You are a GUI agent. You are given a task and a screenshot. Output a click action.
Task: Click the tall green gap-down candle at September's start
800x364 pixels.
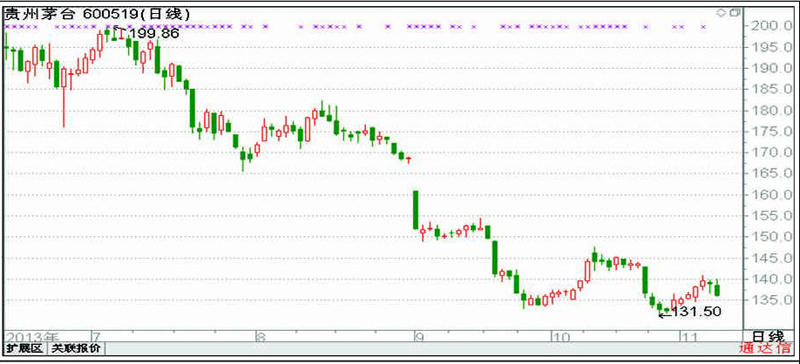[x=416, y=210]
